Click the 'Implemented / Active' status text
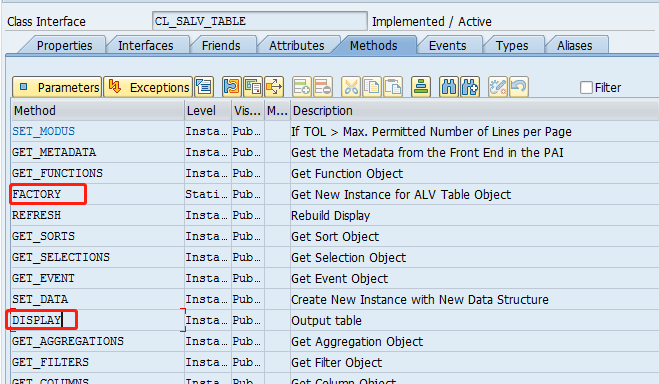Screen dimensions: 659x384 [432, 21]
